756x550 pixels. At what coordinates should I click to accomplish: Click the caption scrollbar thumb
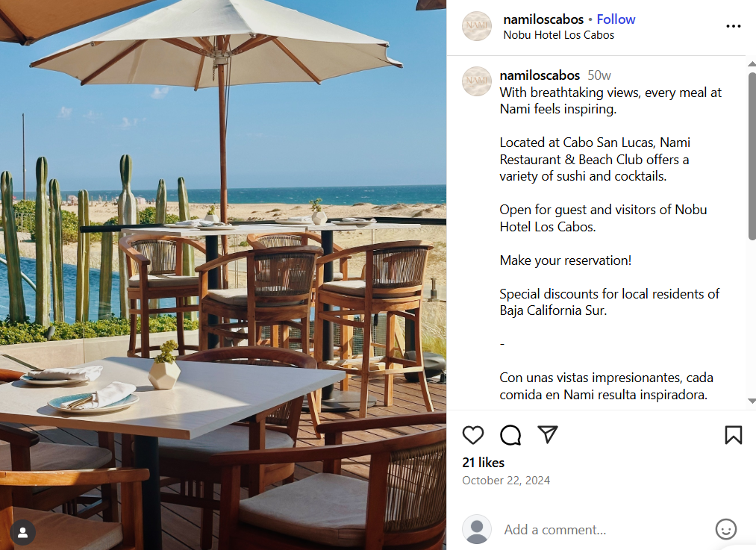point(752,156)
